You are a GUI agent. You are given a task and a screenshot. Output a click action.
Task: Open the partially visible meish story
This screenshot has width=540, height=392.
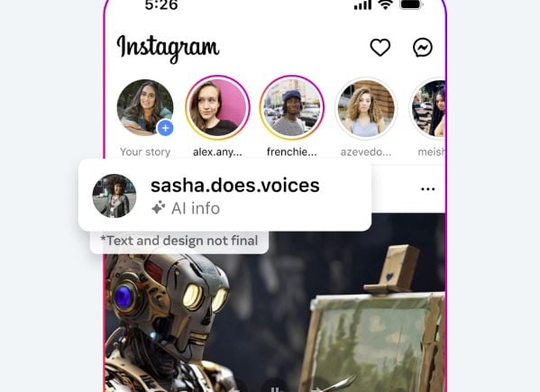point(427,108)
